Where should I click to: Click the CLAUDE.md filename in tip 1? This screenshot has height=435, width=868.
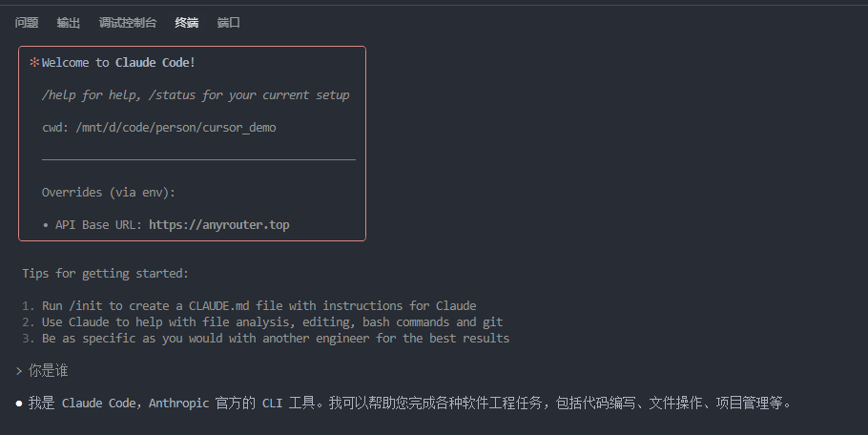[x=218, y=306]
